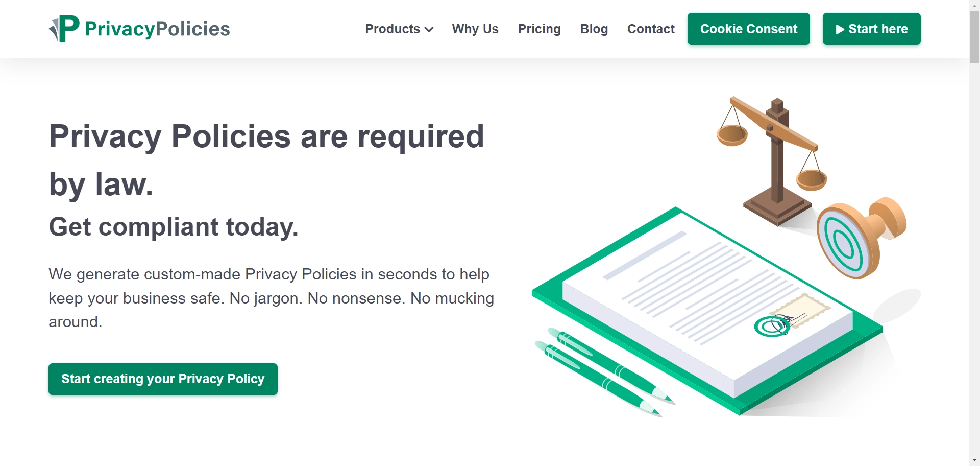Expand Products using its chevron arrow
Image resolution: width=980 pixels, height=466 pixels.
click(430, 30)
